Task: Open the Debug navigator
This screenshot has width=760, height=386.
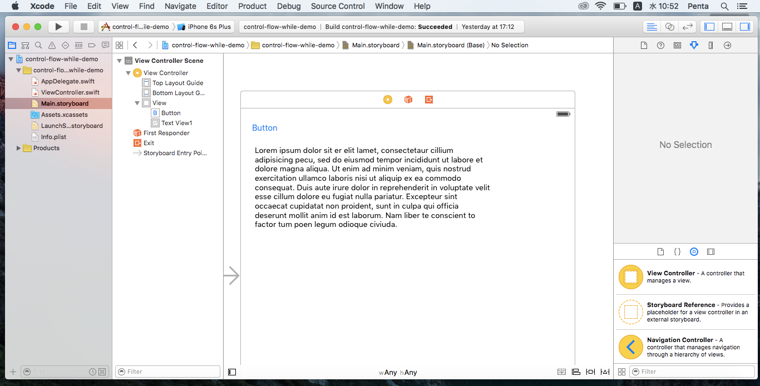Action: click(x=79, y=45)
